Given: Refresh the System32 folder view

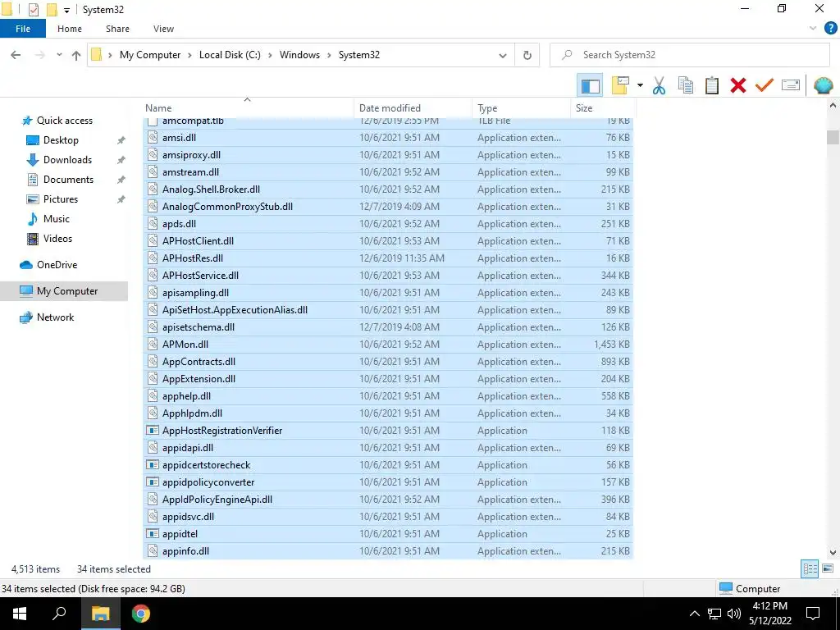Looking at the screenshot, I should [x=527, y=55].
